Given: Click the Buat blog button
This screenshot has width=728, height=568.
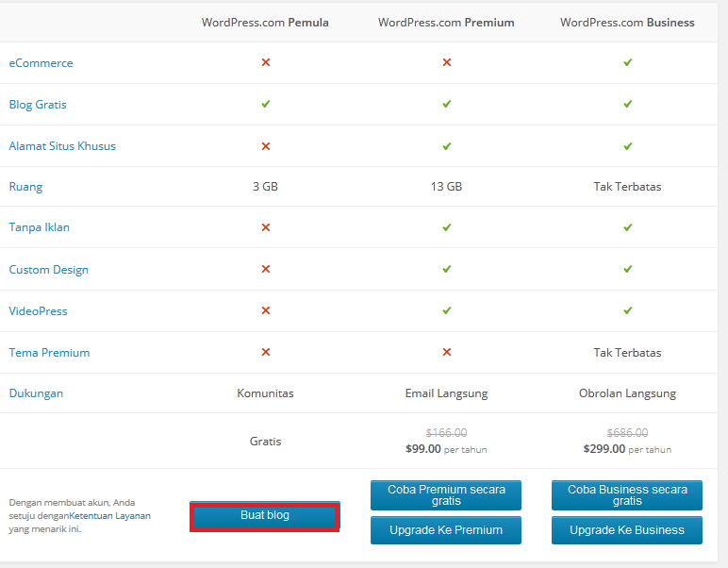Looking at the screenshot, I should [265, 516].
